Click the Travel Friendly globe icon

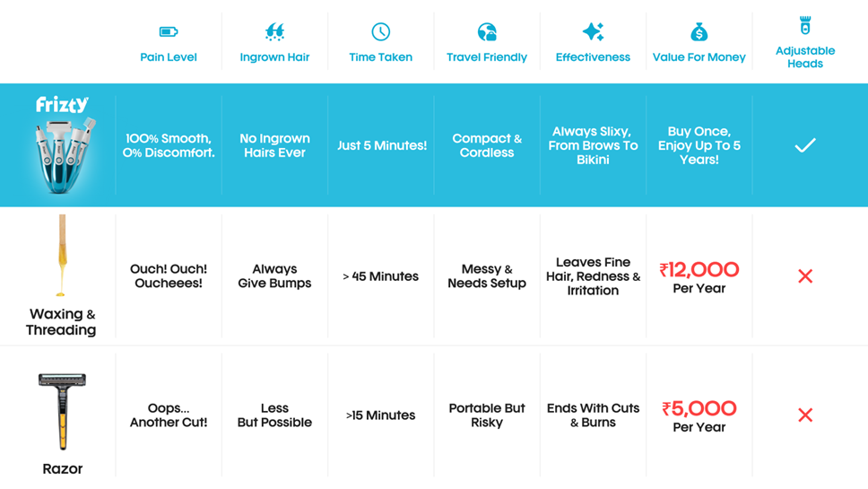point(487,32)
